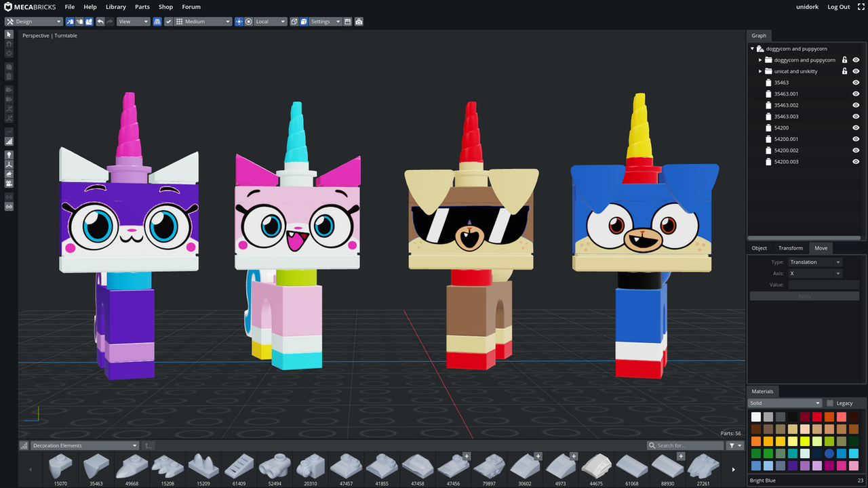Click the save floppy disk icon
The image size is (868, 488).
pyautogui.click(x=347, y=22)
